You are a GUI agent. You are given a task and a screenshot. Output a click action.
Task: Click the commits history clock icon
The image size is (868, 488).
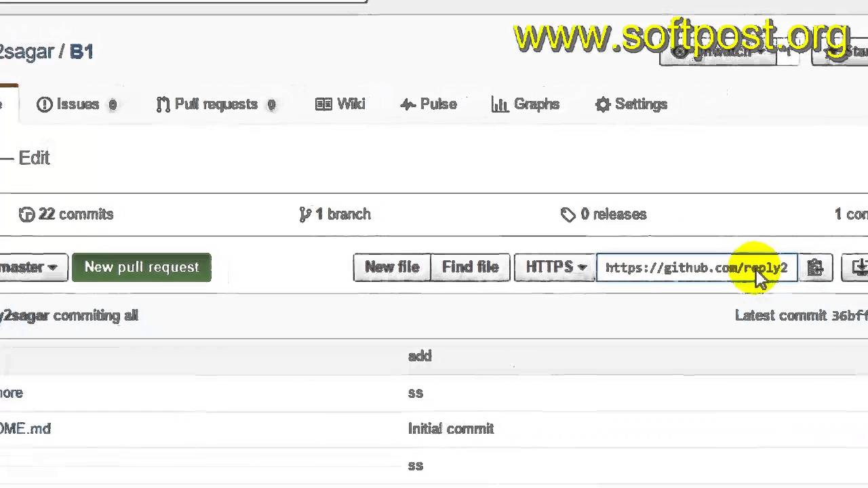26,215
